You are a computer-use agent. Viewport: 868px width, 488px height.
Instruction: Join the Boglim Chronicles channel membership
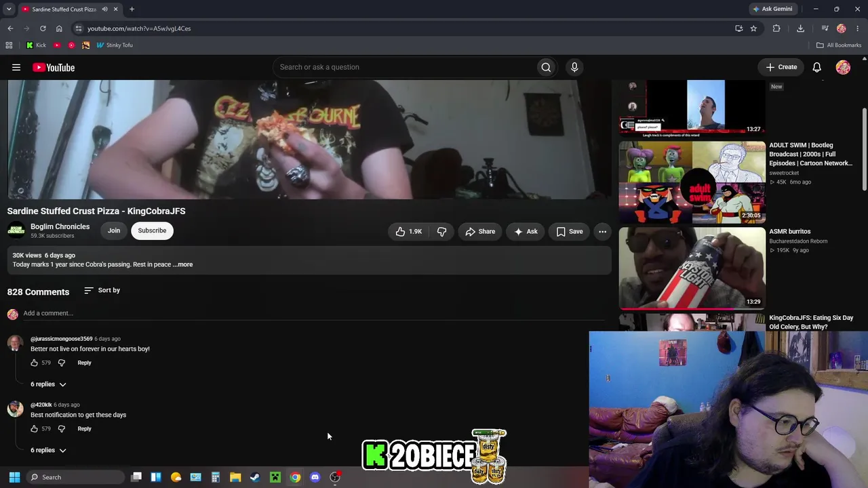tap(114, 230)
